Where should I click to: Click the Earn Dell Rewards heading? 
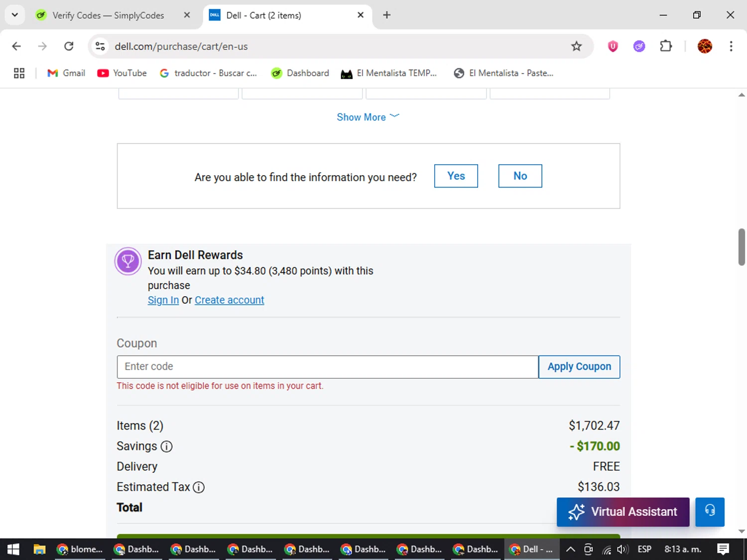[195, 255]
